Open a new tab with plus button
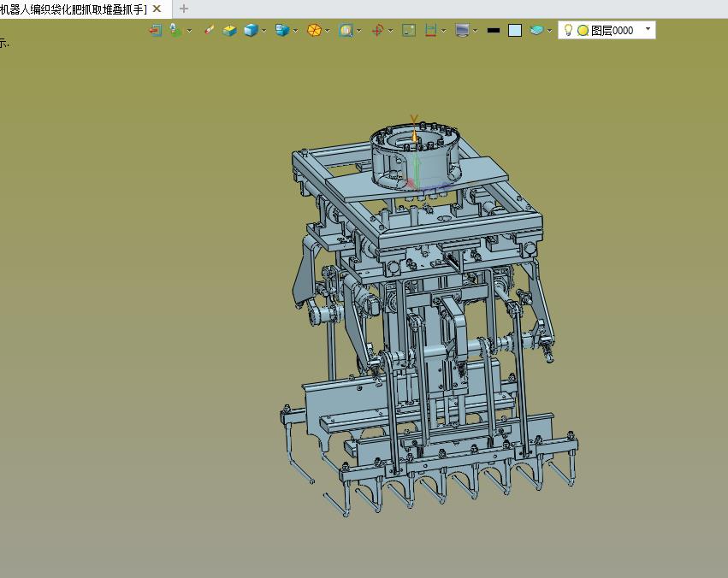Image resolution: width=728 pixels, height=578 pixels. pyautogui.click(x=183, y=9)
